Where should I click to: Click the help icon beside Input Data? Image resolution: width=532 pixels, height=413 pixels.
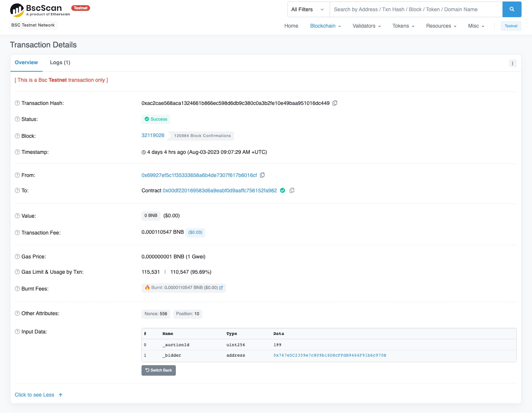click(x=17, y=332)
